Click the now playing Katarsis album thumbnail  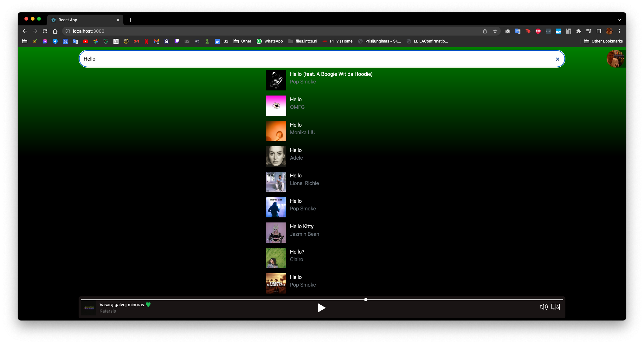coord(89,308)
